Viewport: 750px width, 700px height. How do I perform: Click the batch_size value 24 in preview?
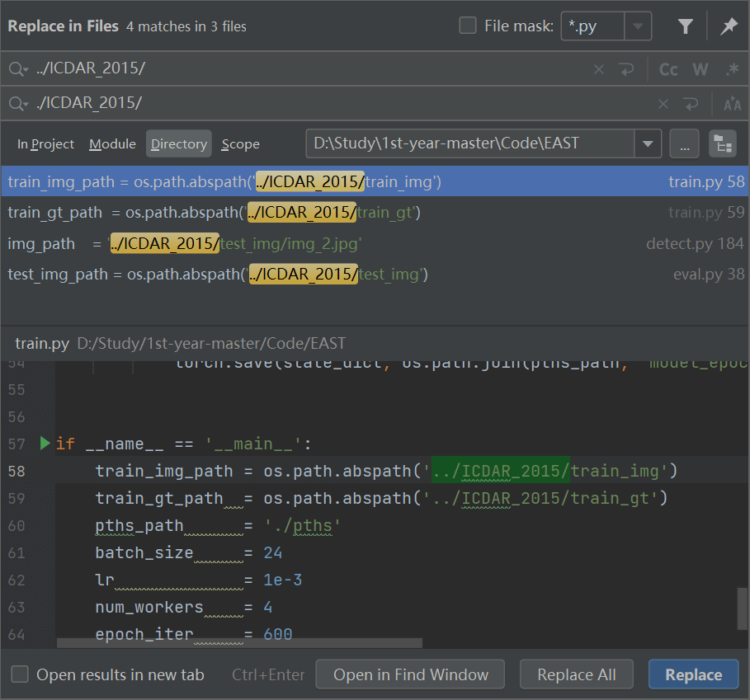click(272, 553)
